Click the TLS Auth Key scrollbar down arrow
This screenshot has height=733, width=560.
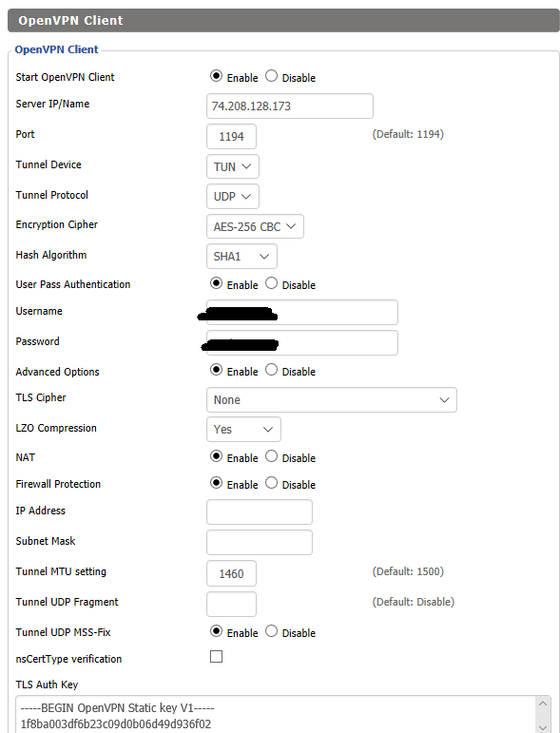(x=542, y=727)
